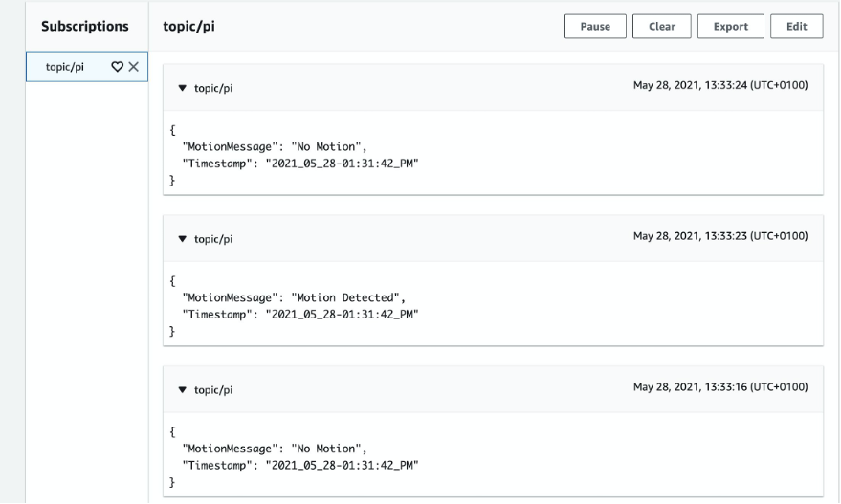Image resolution: width=841 pixels, height=504 pixels.
Task: Click the 13:33:16 message timestamp
Action: 720,387
